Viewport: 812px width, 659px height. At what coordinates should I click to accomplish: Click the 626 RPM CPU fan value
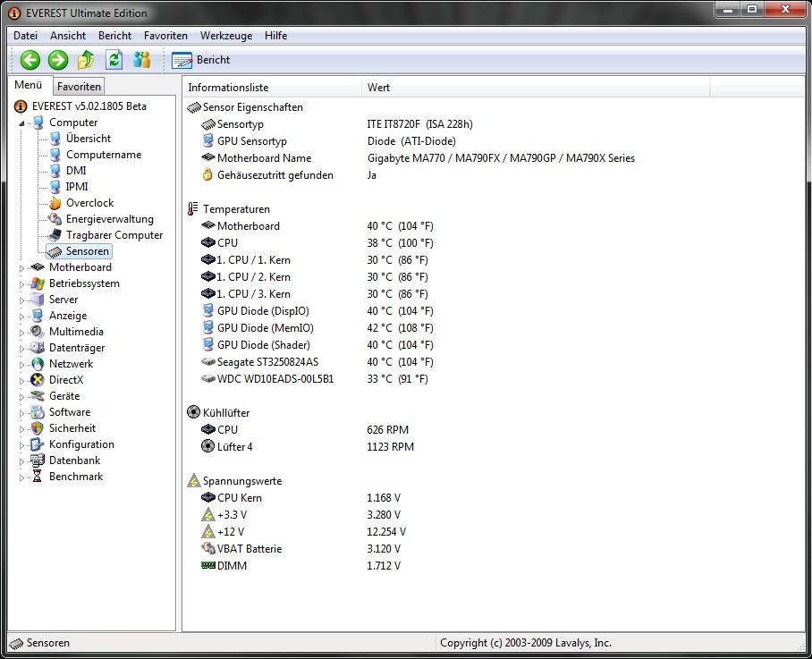pos(387,430)
